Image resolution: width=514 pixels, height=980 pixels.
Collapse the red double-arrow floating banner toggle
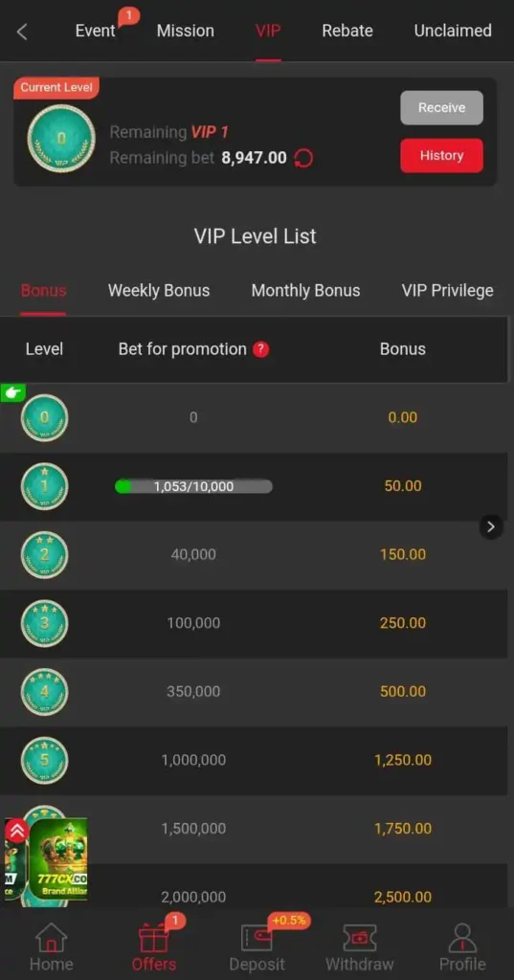[17, 831]
